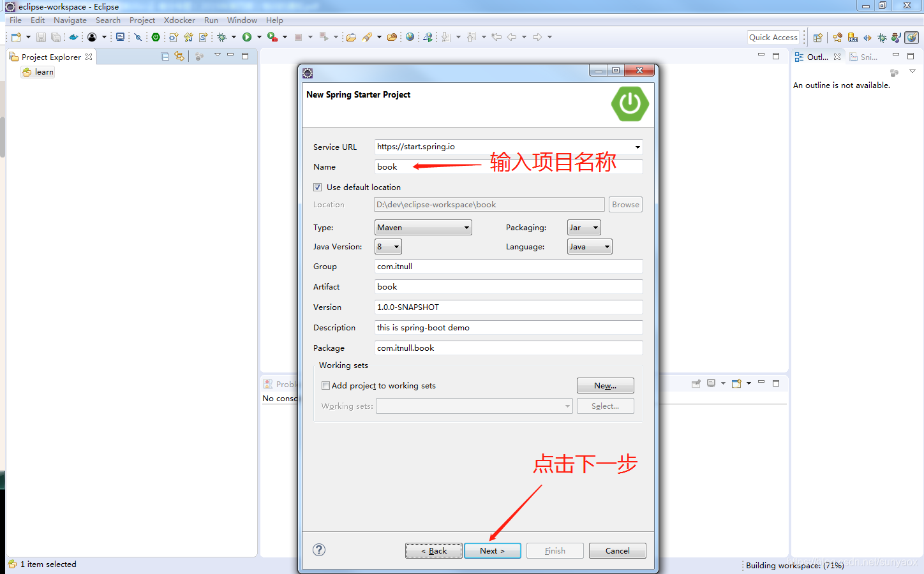924x574 pixels.
Task: Click the Package input field
Action: point(509,348)
